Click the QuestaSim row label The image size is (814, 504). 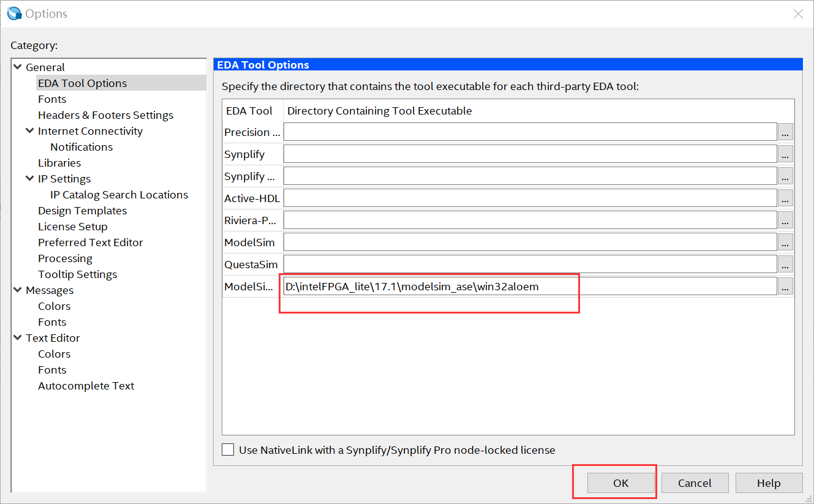251,265
